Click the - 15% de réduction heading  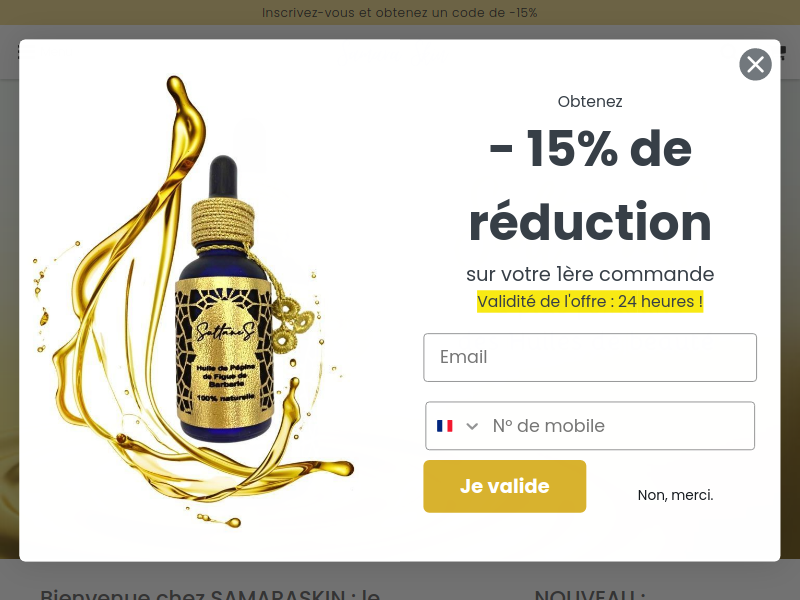tap(590, 185)
